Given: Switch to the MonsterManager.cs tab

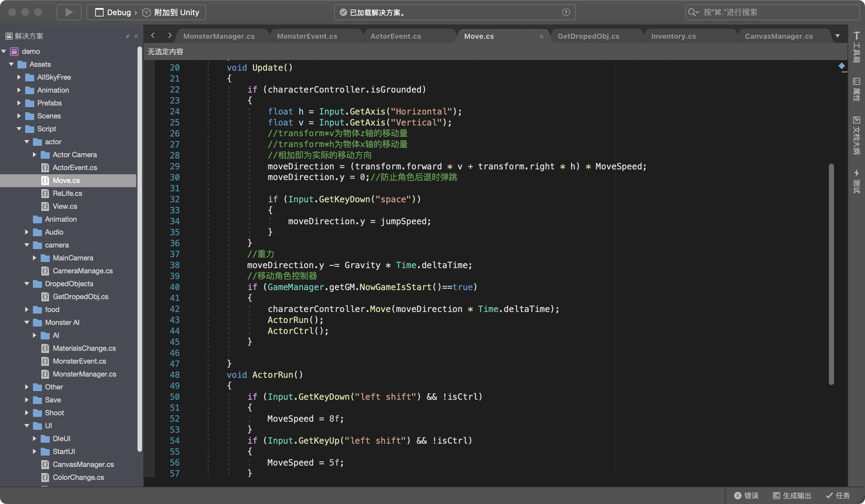Looking at the screenshot, I should click(219, 36).
